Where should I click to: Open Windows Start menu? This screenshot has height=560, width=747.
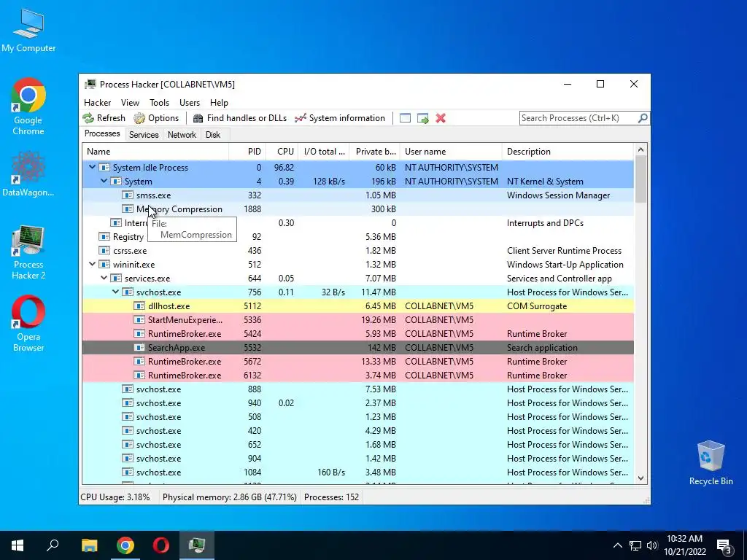click(18, 545)
